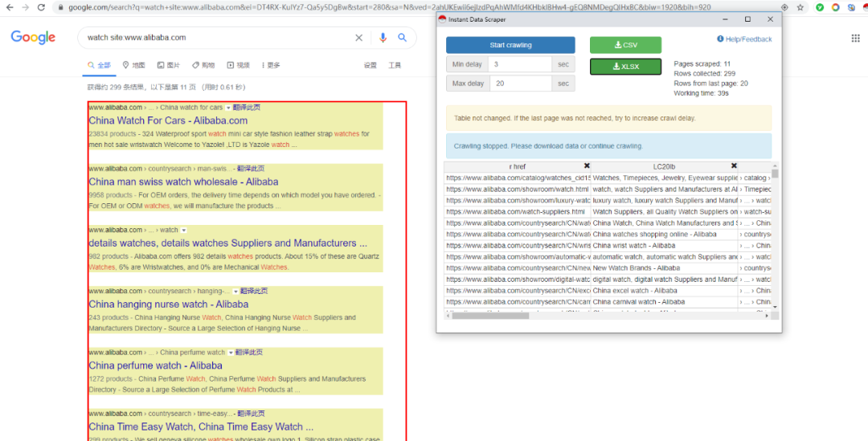Viewport: 868px width, 441px height.
Task: Expand dropdown arrow beside the '› watch' breadcrumb
Action: click(184, 231)
